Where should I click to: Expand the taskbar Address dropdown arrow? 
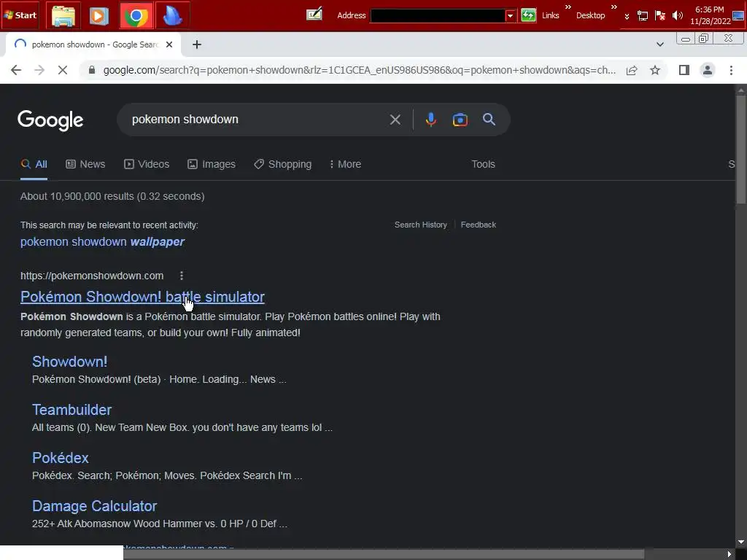[510, 15]
